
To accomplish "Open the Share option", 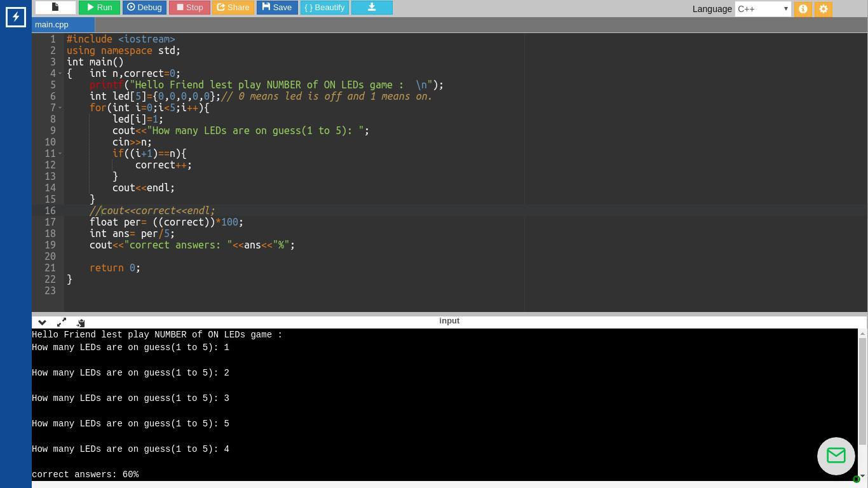I will click(233, 8).
